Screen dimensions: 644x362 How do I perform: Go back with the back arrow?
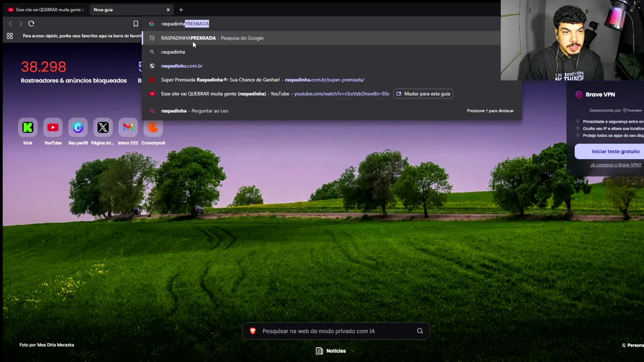tap(11, 24)
